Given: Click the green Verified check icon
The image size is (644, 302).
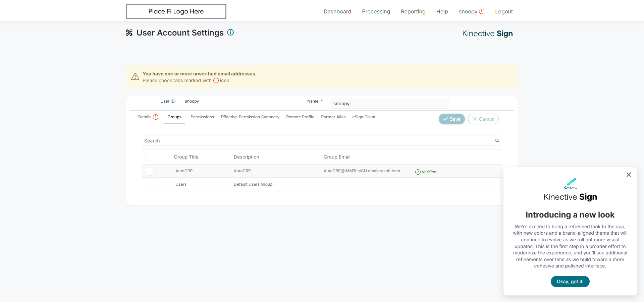Looking at the screenshot, I should (418, 172).
